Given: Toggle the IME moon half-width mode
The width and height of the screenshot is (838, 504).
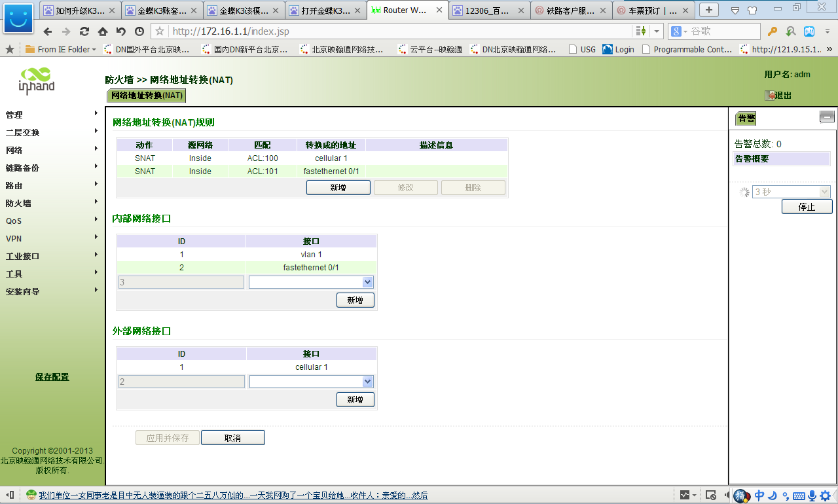Looking at the screenshot, I should (x=773, y=495).
